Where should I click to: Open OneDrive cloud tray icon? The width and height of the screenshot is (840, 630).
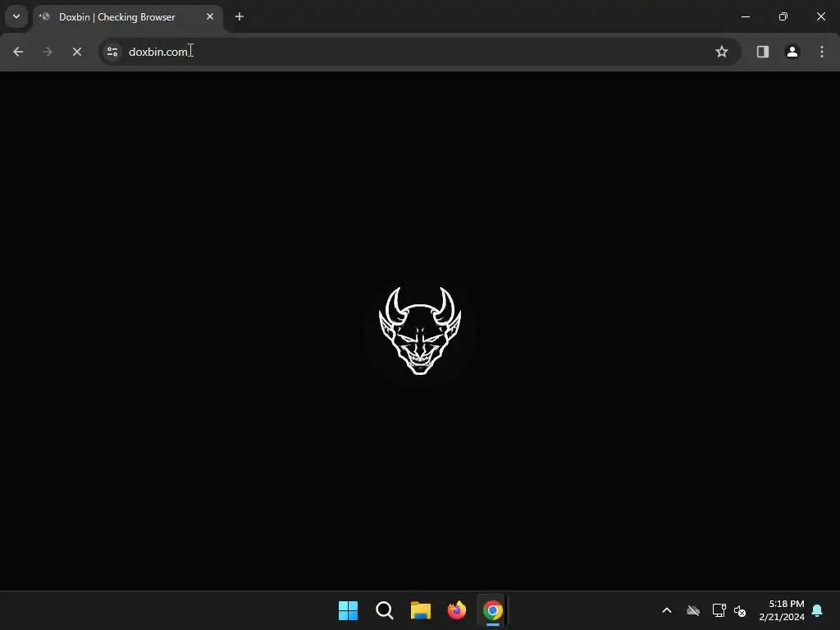pyautogui.click(x=693, y=610)
